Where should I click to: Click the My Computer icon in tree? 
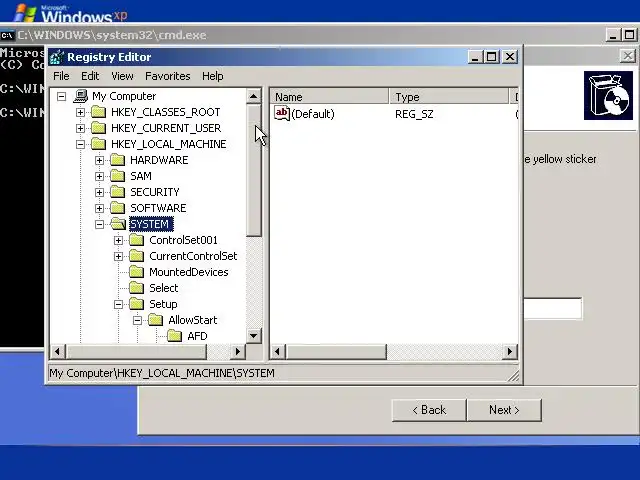[x=81, y=96]
